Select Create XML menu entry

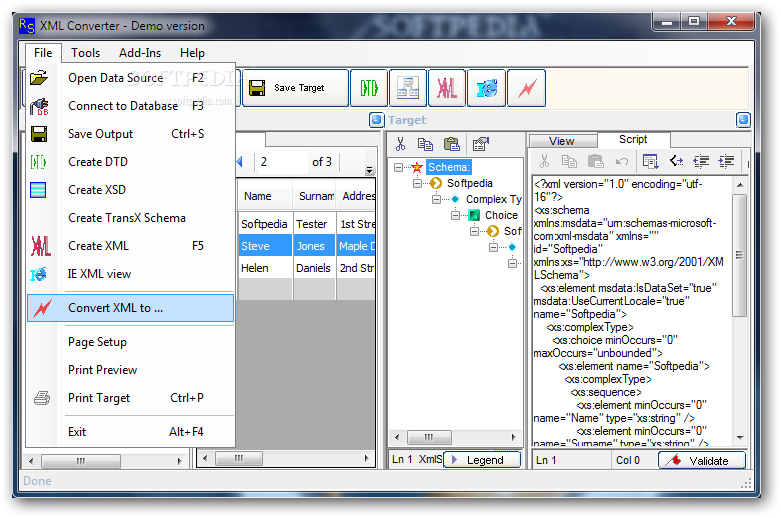130,246
